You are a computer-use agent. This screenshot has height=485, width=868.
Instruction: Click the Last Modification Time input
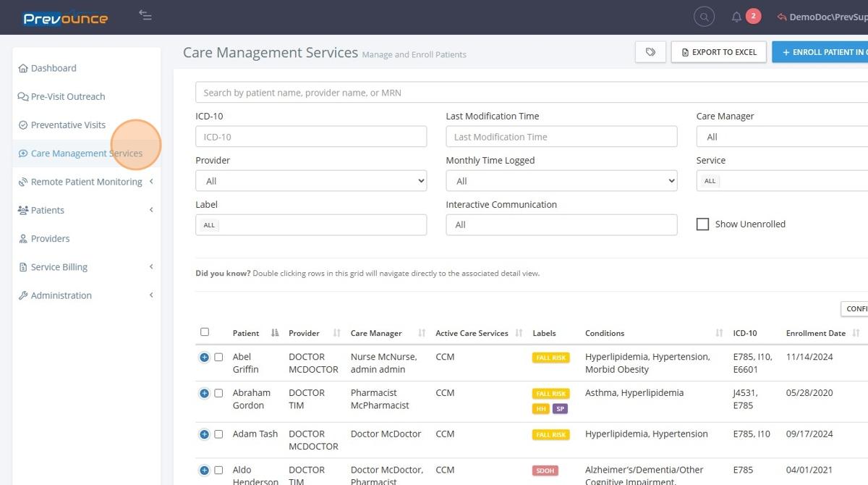tap(561, 137)
